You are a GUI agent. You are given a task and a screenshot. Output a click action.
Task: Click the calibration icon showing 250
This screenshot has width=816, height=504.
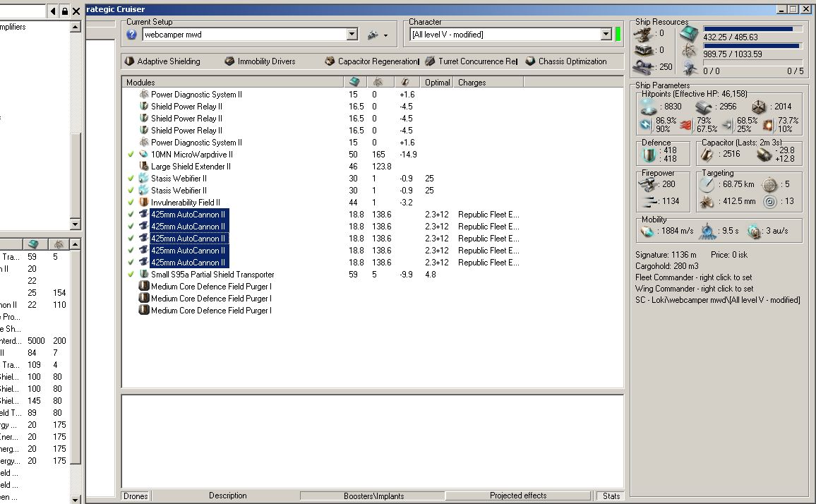click(x=643, y=67)
